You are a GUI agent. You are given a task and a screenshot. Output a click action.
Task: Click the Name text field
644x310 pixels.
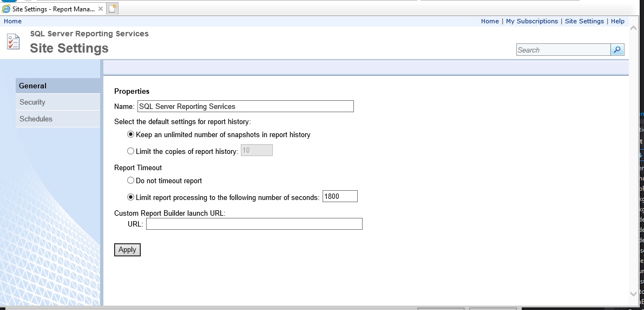(246, 106)
